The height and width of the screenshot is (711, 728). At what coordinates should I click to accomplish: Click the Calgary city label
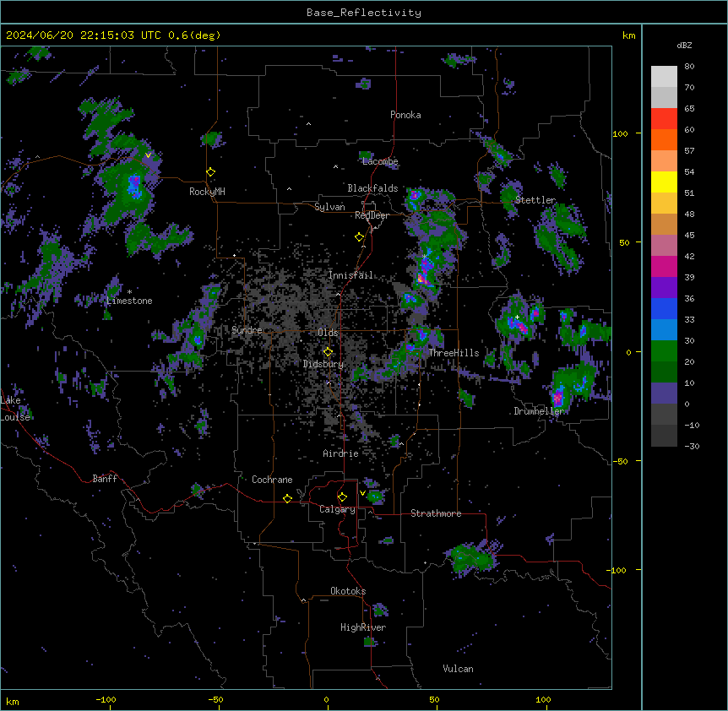(x=337, y=509)
